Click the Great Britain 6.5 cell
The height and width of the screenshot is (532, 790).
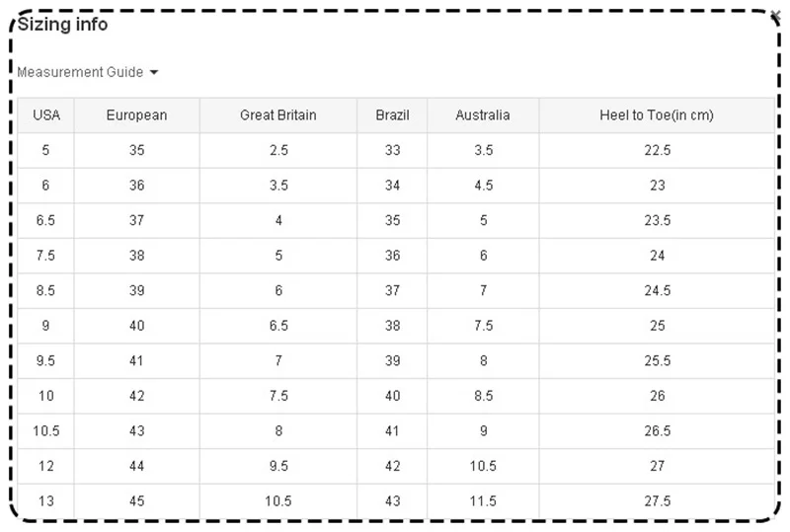(278, 326)
